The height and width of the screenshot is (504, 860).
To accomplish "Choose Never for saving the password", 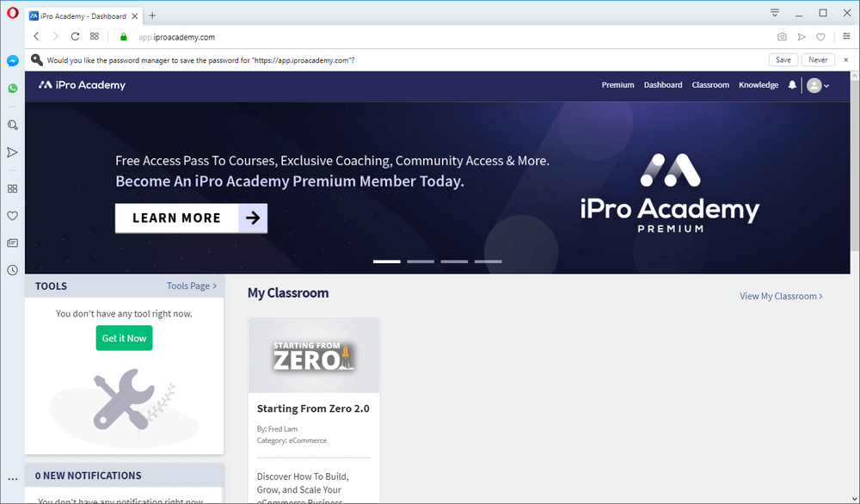I will [x=818, y=60].
